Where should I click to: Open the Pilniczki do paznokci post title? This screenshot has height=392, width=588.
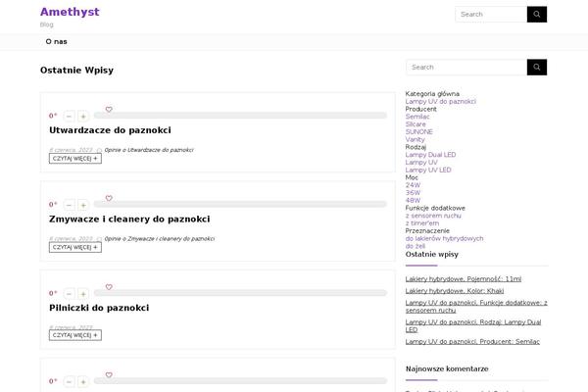[99, 308]
